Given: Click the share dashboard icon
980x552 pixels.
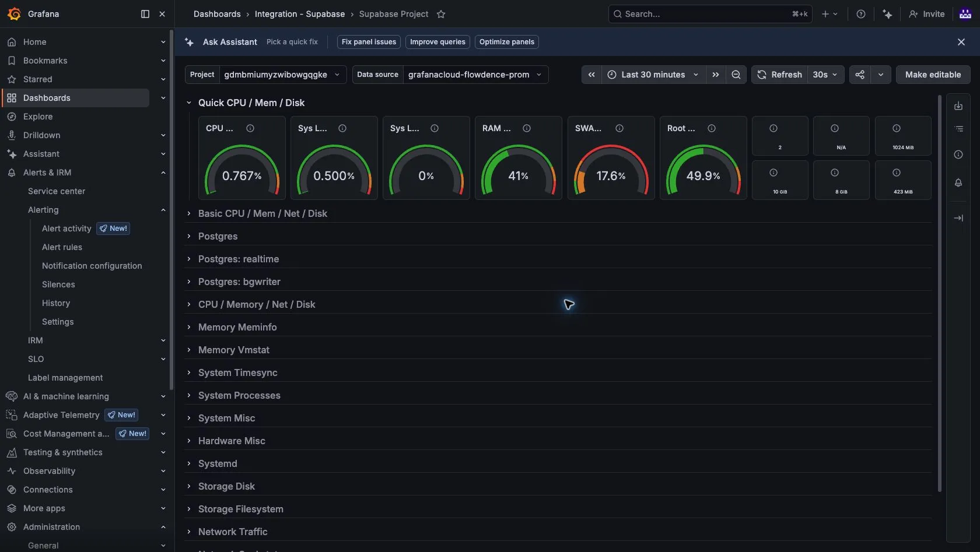Looking at the screenshot, I should [x=860, y=75].
